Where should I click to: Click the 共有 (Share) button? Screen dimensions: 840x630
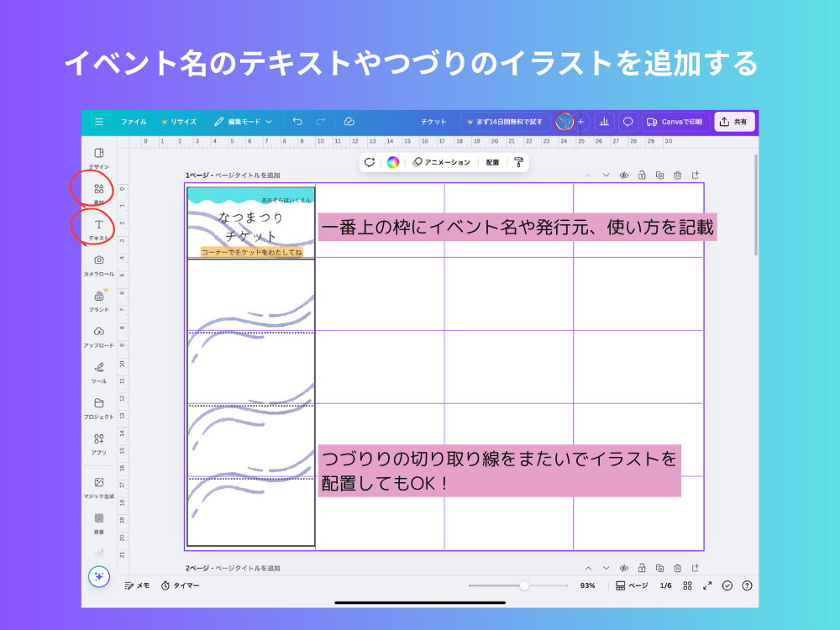(736, 121)
